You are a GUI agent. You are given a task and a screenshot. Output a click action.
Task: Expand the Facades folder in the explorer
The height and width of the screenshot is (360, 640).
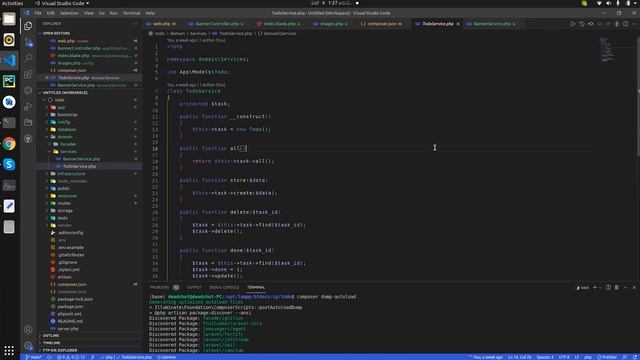click(x=68, y=144)
